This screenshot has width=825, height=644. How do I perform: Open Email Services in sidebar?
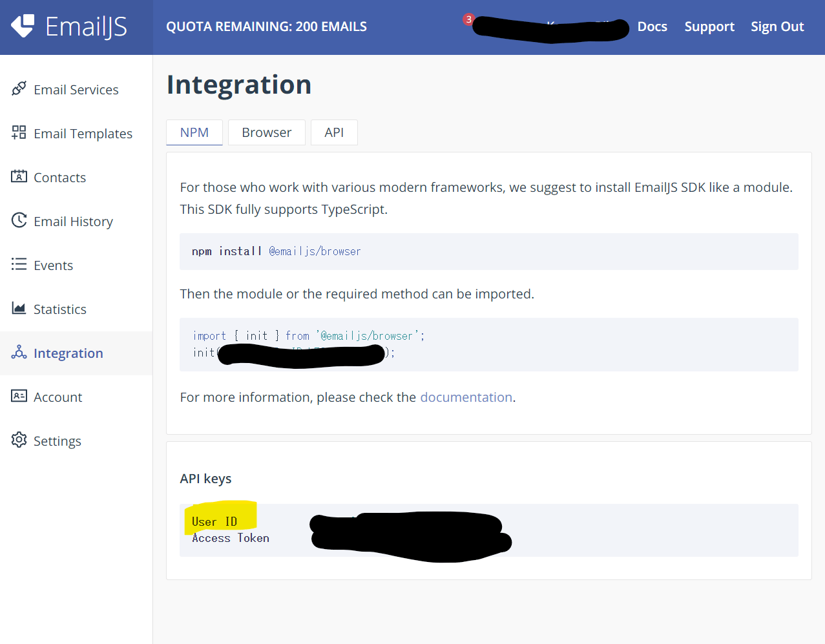[x=76, y=90]
